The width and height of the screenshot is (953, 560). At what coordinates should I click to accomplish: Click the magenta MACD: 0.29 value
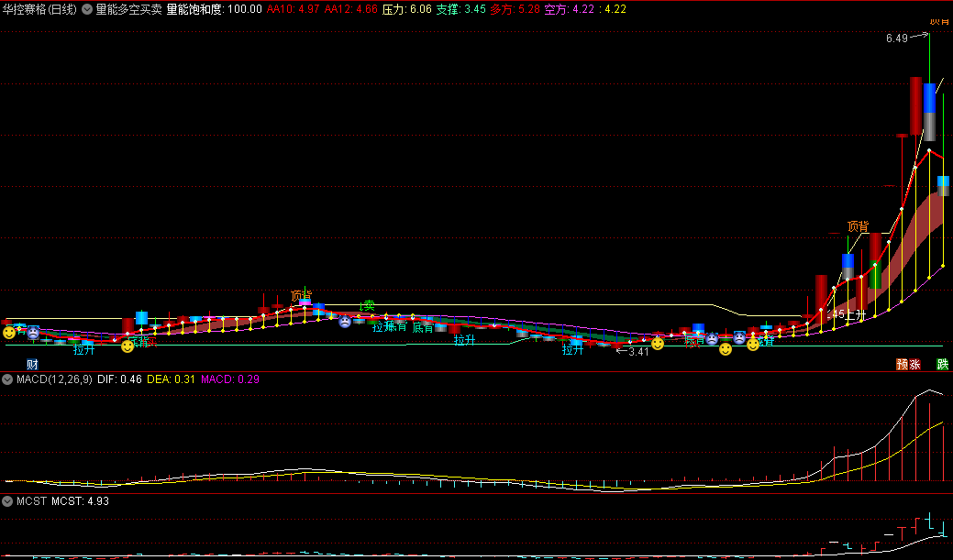tap(230, 379)
